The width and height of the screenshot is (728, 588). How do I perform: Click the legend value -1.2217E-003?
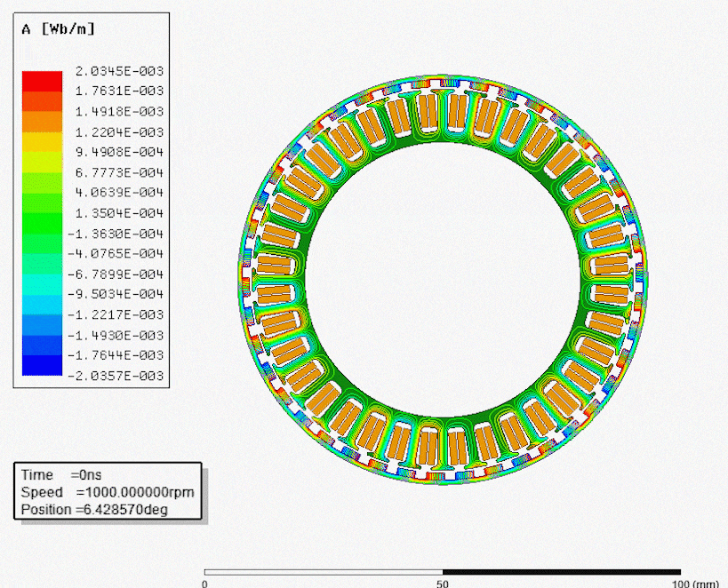pos(116,314)
